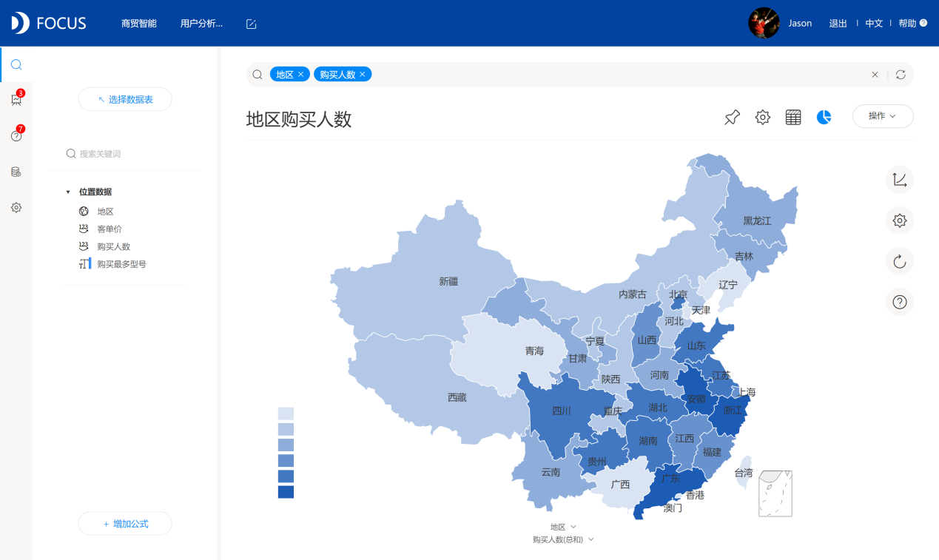This screenshot has height=560, width=939.
Task: Select the 购买最多型号 column
Action: 121,264
